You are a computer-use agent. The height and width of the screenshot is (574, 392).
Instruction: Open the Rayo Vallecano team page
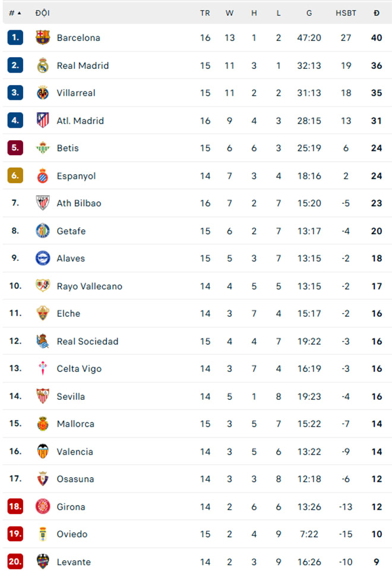pyautogui.click(x=88, y=286)
